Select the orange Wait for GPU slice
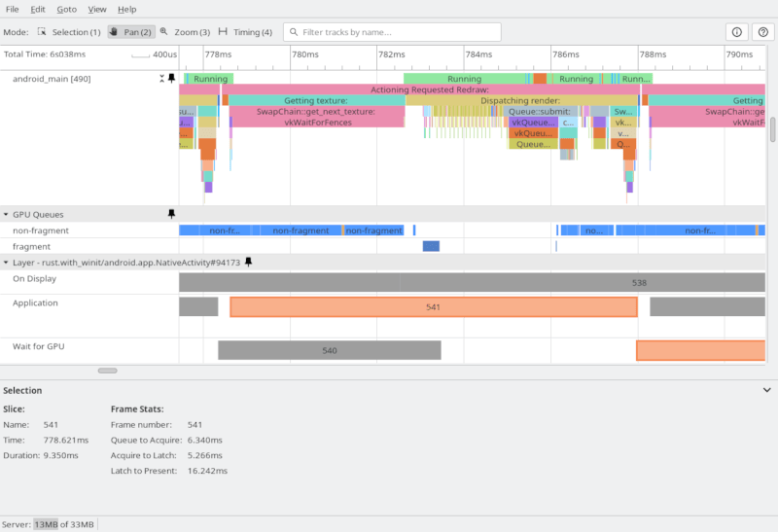This screenshot has height=532, width=778. pyautogui.click(x=700, y=350)
